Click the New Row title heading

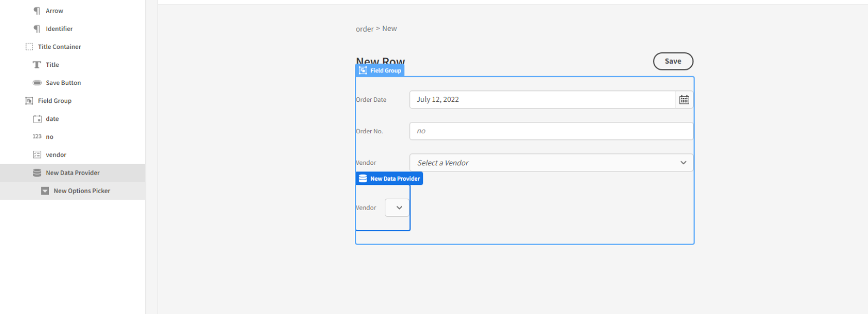380,61
